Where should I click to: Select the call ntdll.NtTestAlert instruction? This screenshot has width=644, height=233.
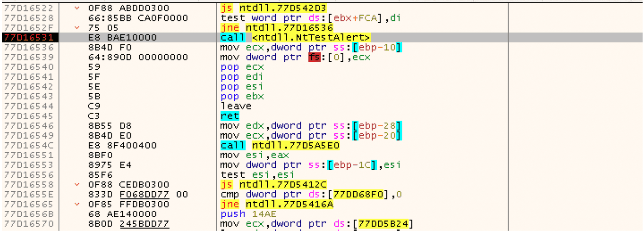coord(296,38)
